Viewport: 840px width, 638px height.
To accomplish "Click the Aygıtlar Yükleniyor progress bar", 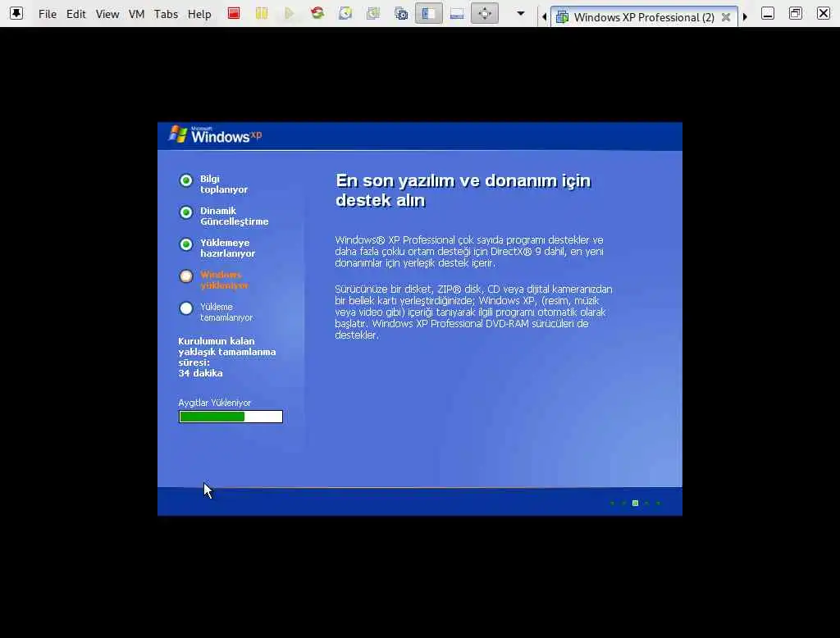I will click(231, 417).
